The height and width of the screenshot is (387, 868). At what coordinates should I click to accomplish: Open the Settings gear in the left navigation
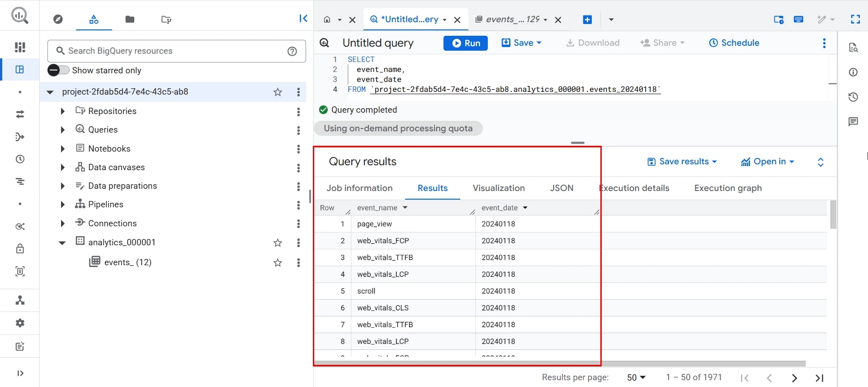click(x=20, y=323)
